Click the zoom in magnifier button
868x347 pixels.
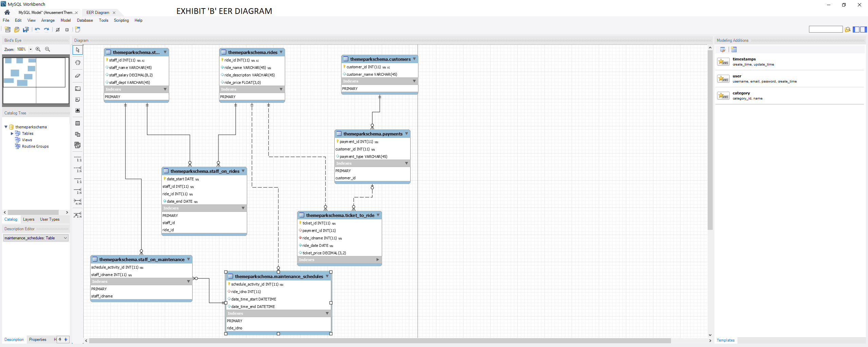[38, 49]
